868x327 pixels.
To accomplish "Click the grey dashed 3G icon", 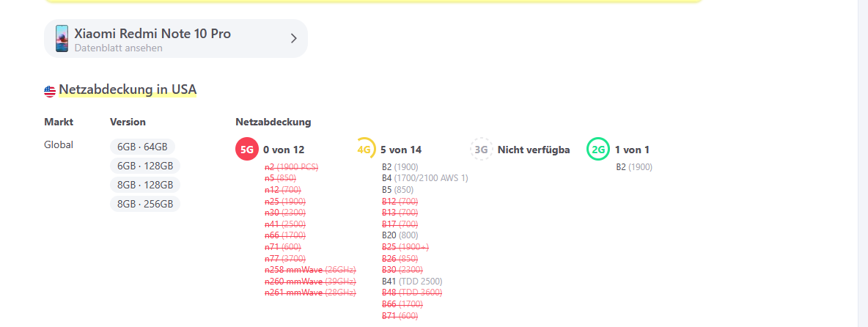I will tap(481, 150).
